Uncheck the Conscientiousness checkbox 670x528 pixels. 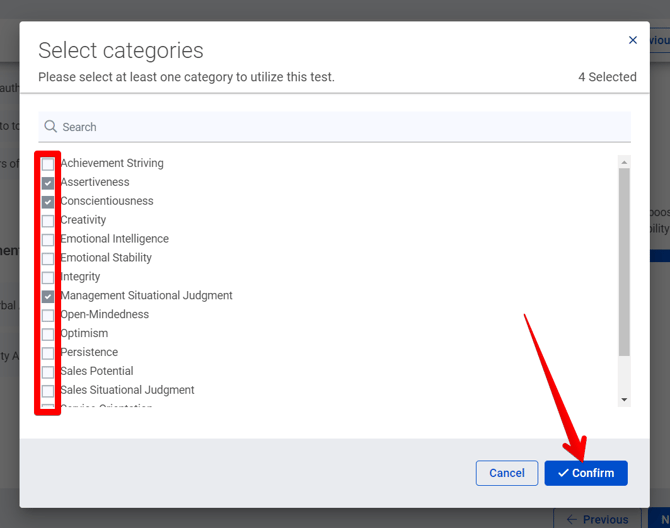48,202
